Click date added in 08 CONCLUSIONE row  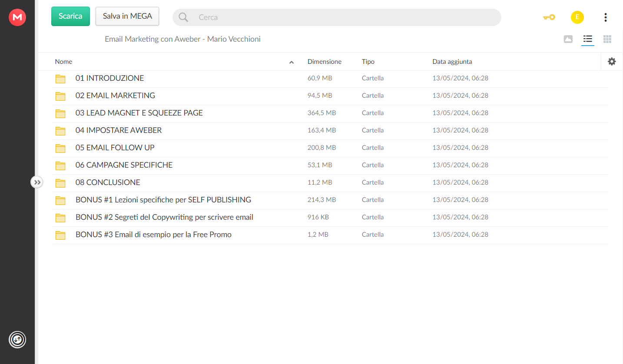[460, 182]
